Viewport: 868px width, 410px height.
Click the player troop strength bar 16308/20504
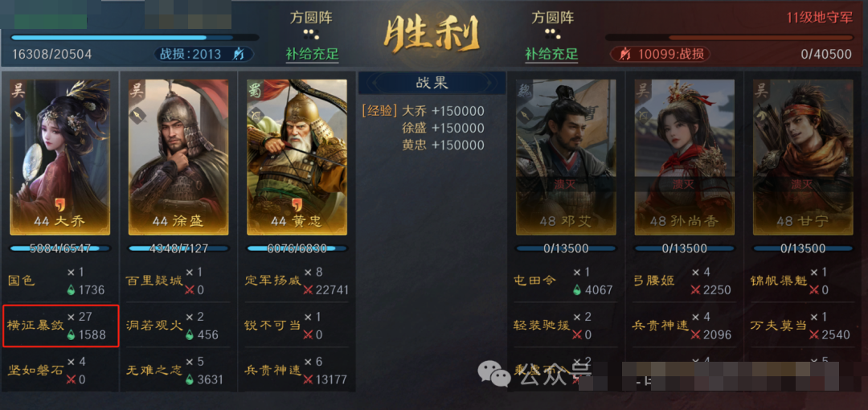click(134, 38)
